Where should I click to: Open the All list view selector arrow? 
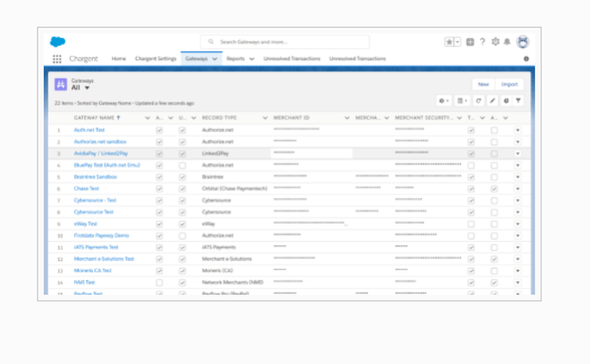(x=87, y=88)
